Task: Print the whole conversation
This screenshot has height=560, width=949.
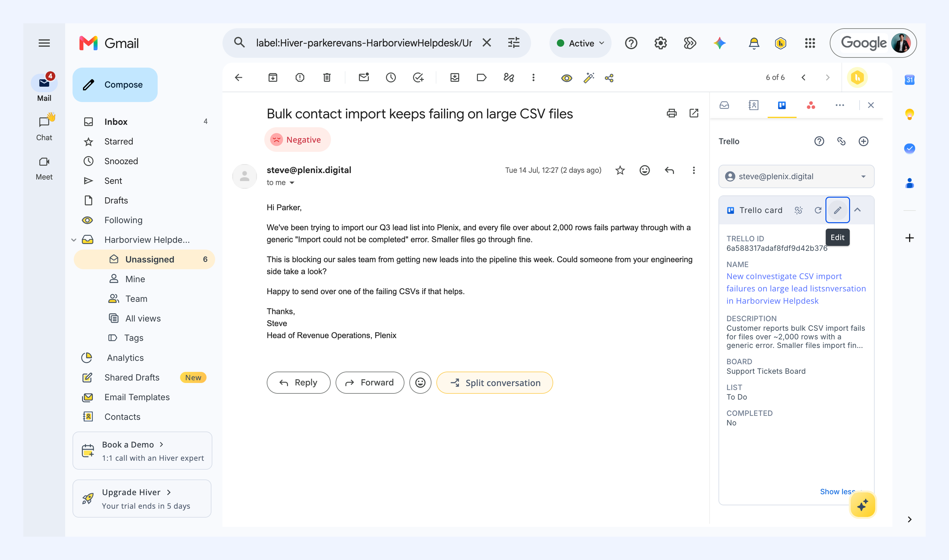Action: (x=672, y=113)
